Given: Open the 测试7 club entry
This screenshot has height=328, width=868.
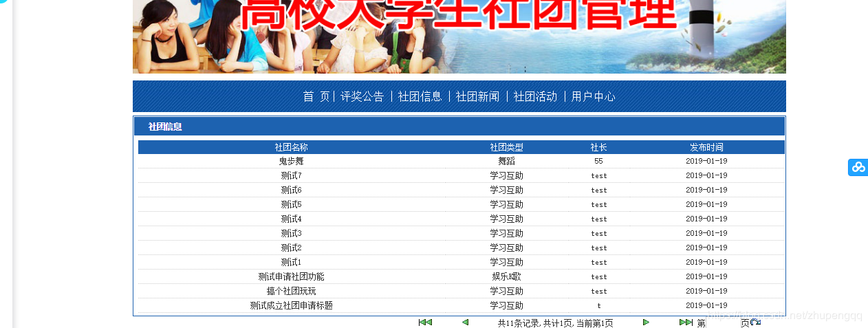Looking at the screenshot, I should click(x=291, y=175).
